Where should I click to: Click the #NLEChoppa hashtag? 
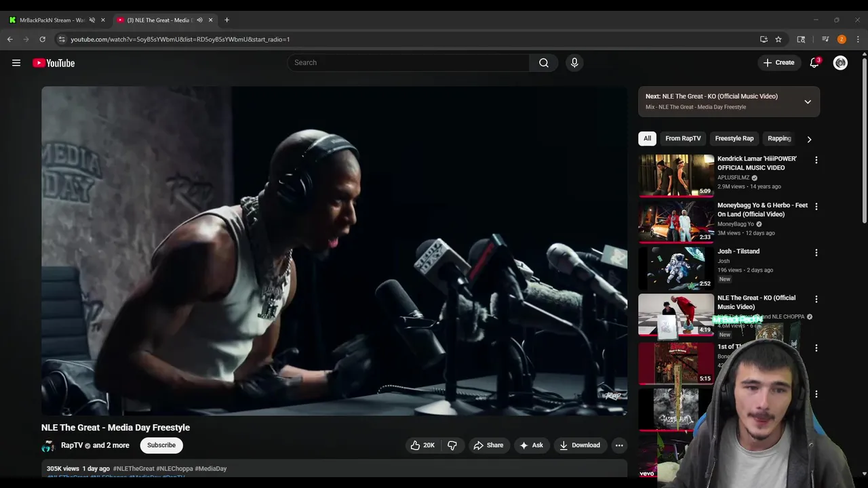pos(174,468)
